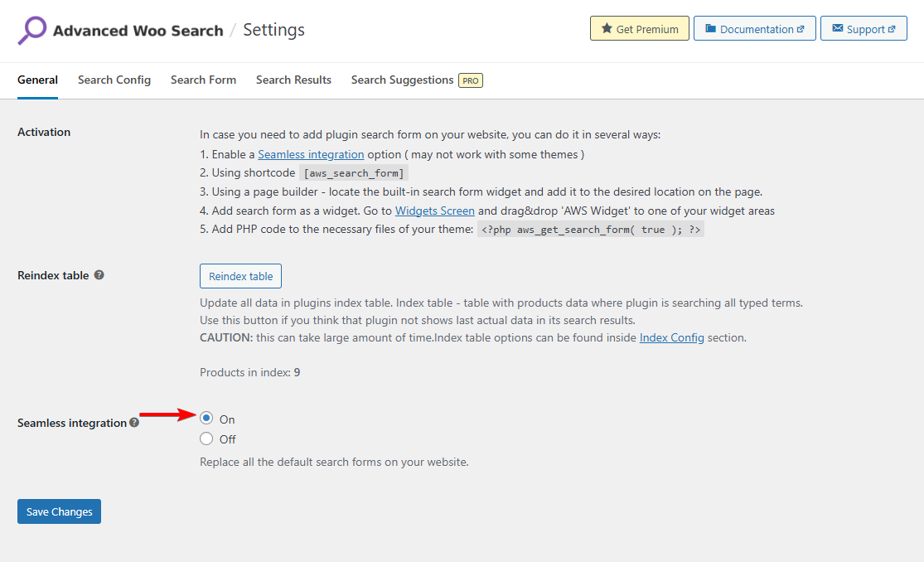
Task: Click the Seamless integration help icon
Action: coord(134,423)
